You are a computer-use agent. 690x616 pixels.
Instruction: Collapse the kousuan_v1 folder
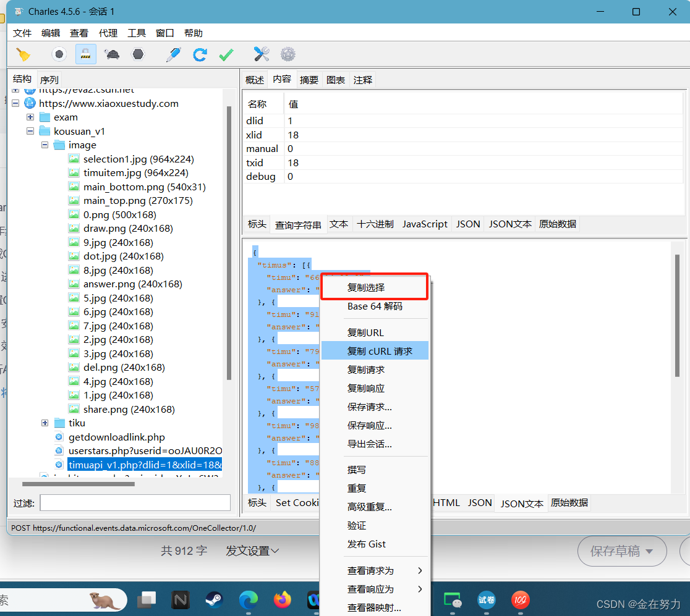pyautogui.click(x=30, y=131)
